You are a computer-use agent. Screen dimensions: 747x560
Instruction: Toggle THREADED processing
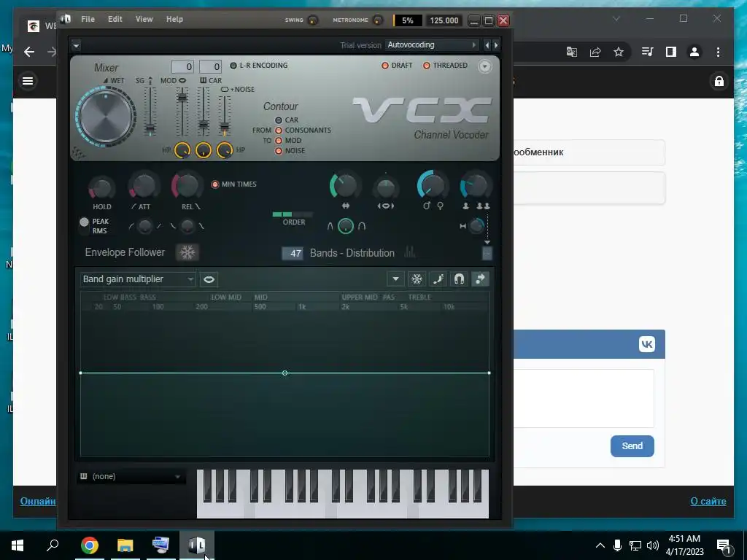tap(445, 65)
